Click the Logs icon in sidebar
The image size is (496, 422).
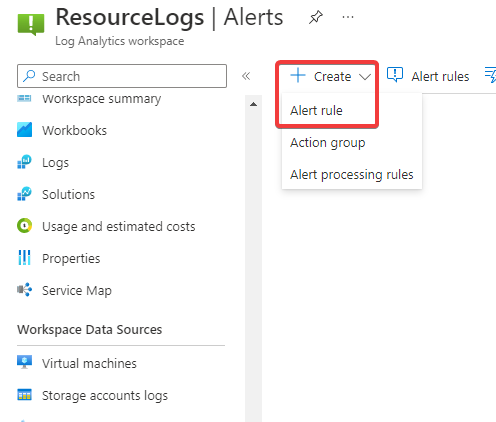(24, 162)
